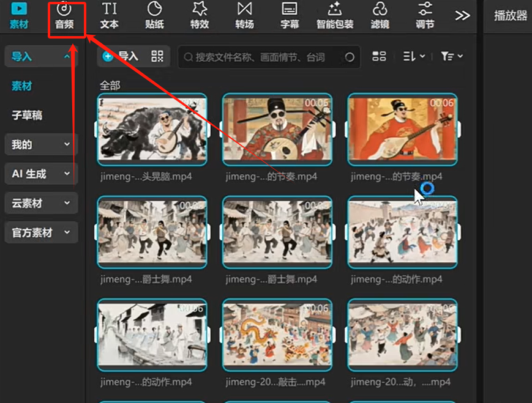Image resolution: width=532 pixels, height=403 pixels.
Task: Open the 字幕 (Captions) panel
Action: (290, 17)
